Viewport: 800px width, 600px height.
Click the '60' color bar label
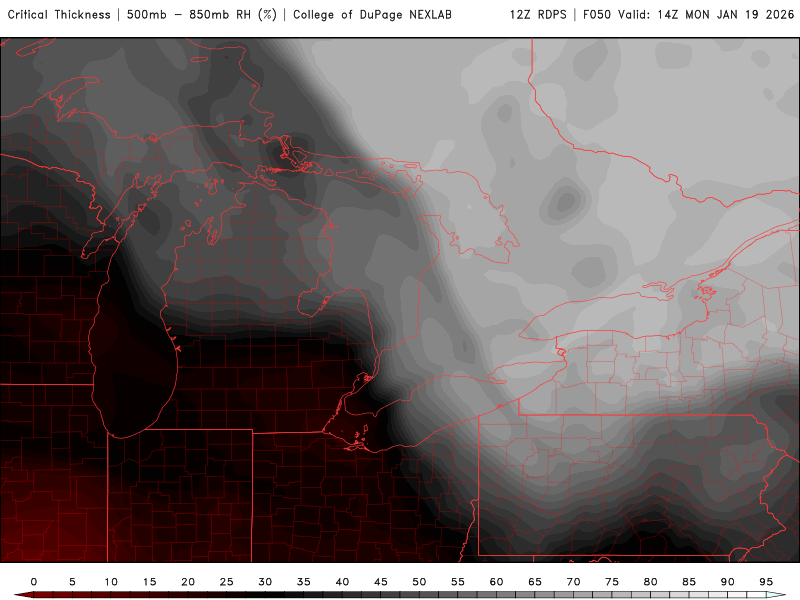click(496, 582)
